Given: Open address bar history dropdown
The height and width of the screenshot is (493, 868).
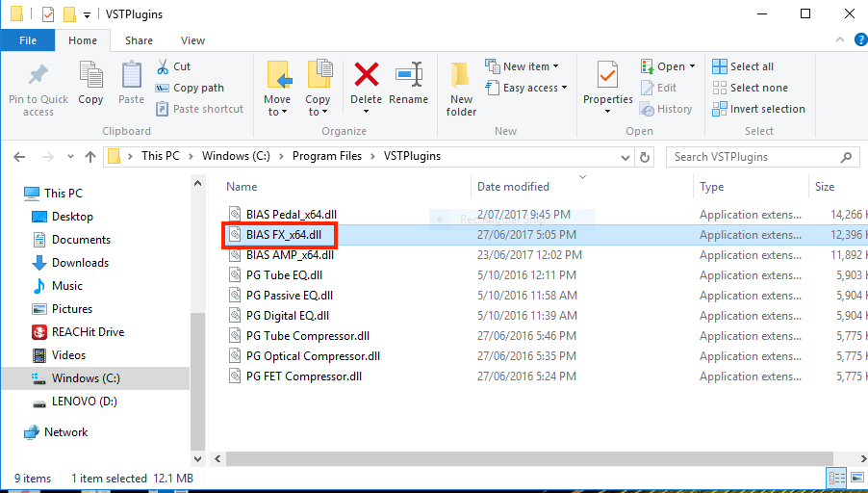Looking at the screenshot, I should [x=625, y=157].
